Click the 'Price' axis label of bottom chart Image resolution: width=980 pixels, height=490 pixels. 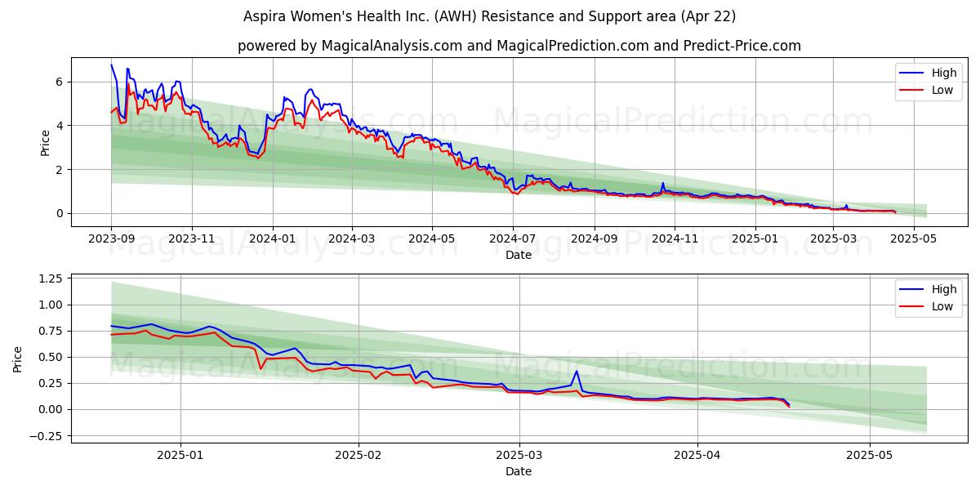[x=17, y=359]
